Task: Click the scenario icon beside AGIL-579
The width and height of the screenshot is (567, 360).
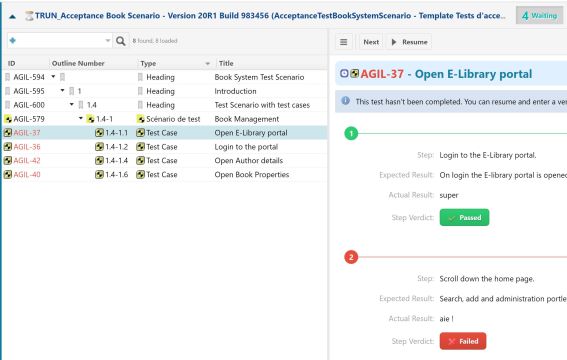Action: (8, 119)
